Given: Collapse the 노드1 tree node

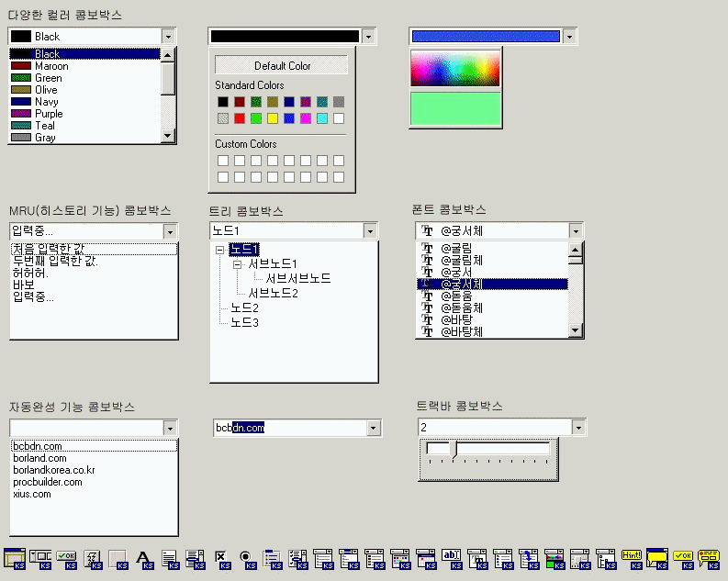Looking at the screenshot, I should click(219, 250).
